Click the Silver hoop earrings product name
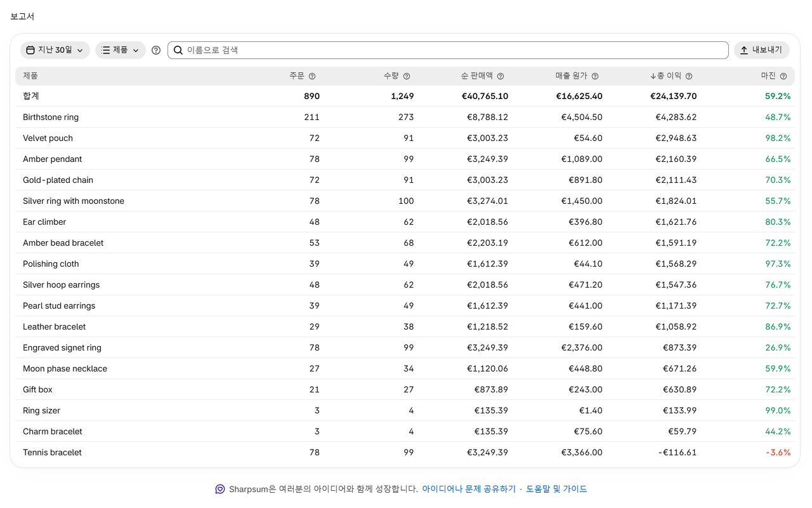The width and height of the screenshot is (812, 508). coord(61,284)
